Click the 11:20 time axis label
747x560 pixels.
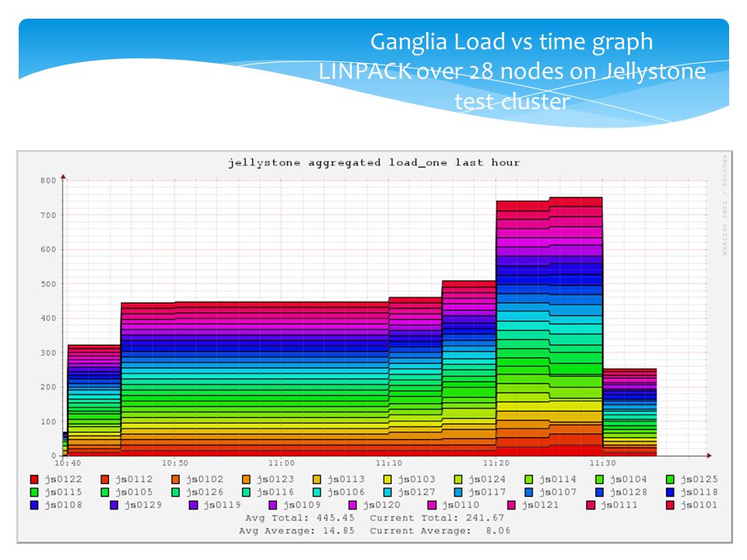pos(496,463)
